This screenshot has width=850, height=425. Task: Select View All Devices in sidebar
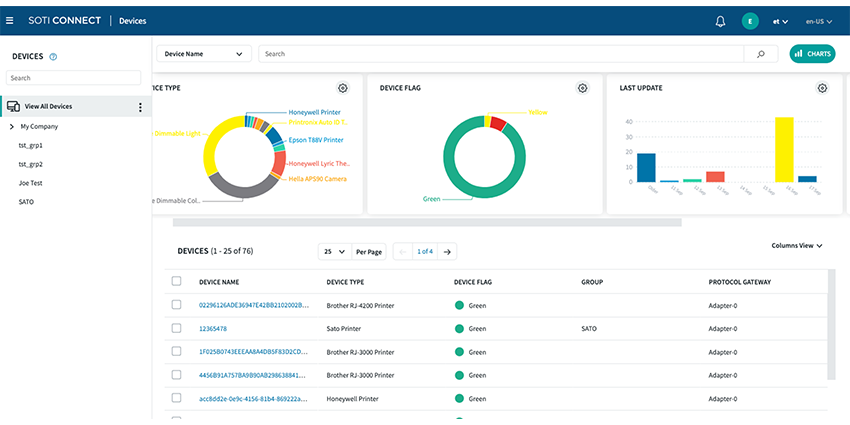click(76, 107)
